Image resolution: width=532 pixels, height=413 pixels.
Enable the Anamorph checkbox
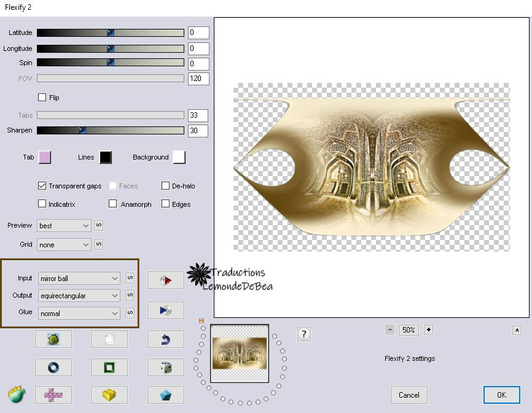pos(112,203)
